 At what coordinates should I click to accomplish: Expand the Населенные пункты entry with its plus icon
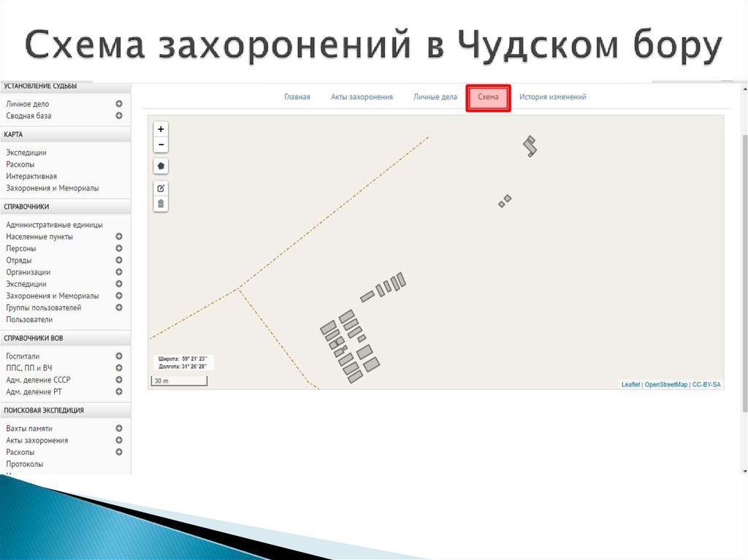(118, 237)
